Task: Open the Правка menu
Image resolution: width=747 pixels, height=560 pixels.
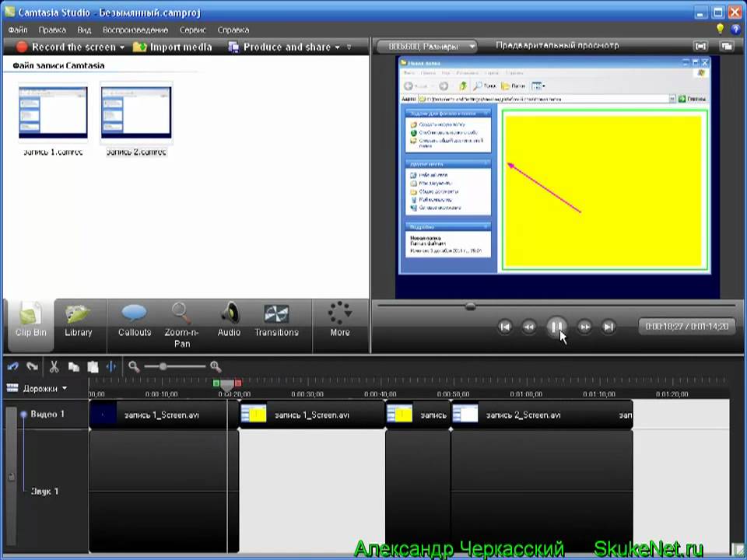Action: pos(52,30)
